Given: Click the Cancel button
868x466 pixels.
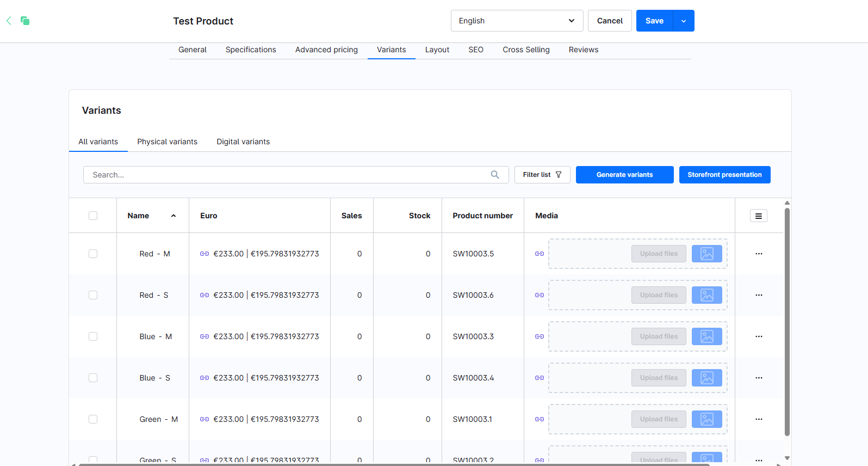Looking at the screenshot, I should (610, 21).
